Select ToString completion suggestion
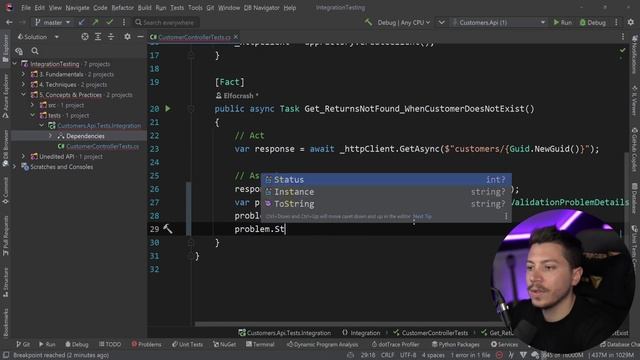This screenshot has width=640, height=360. pos(386,204)
